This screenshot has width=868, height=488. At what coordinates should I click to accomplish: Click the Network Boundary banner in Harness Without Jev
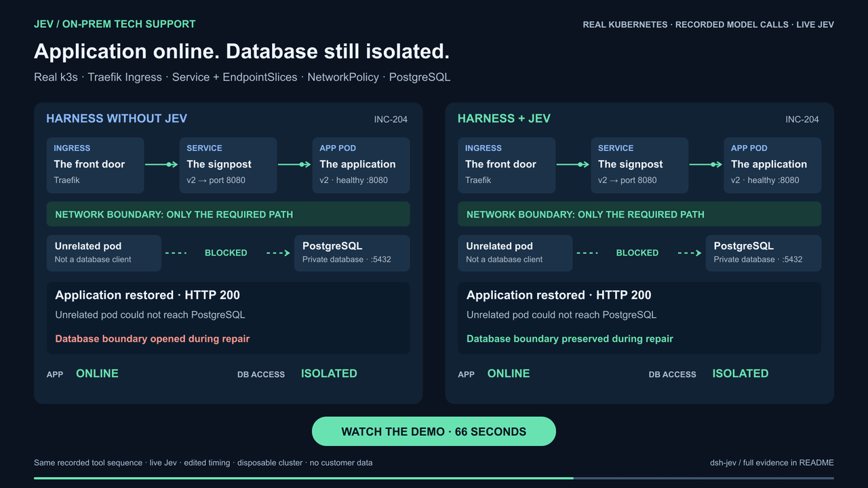pos(228,214)
